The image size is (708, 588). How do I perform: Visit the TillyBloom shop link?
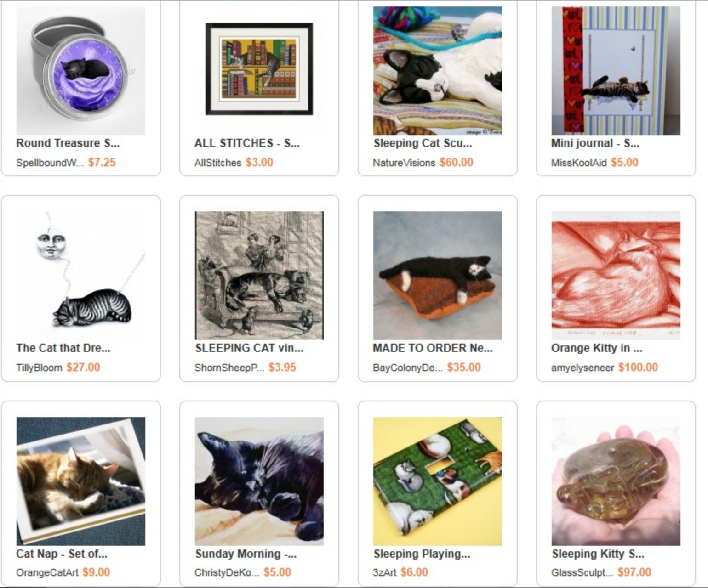pyautogui.click(x=39, y=367)
